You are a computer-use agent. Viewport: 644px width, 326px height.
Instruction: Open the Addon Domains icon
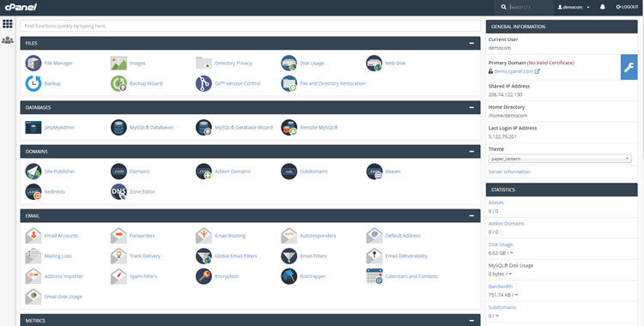204,172
